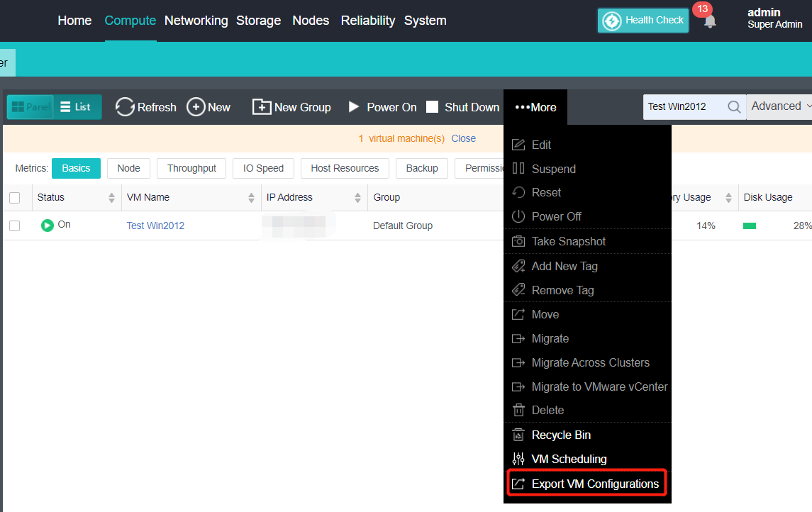Screen dimensions: 812x512
Task: Switch to List view toggle
Action: (x=76, y=107)
